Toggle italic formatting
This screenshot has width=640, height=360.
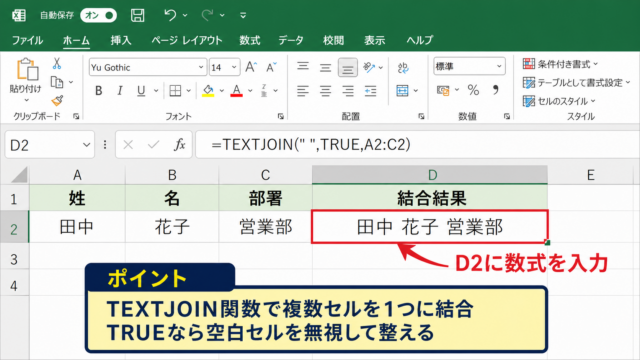tap(120, 90)
